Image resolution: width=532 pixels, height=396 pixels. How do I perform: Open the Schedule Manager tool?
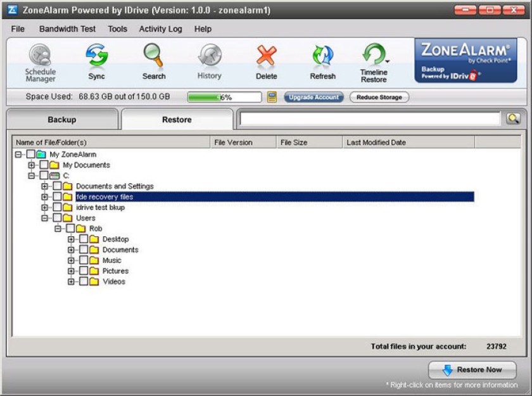[40, 63]
